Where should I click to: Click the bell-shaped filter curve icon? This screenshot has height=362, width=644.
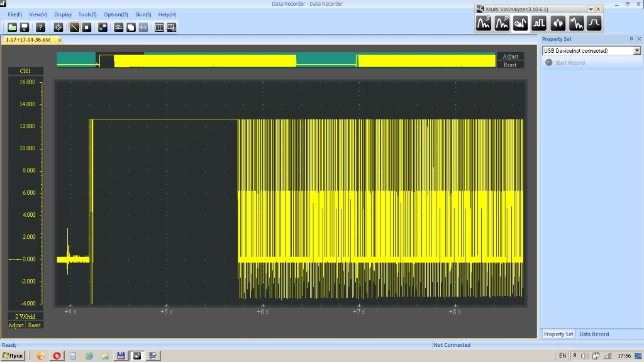pos(594,24)
